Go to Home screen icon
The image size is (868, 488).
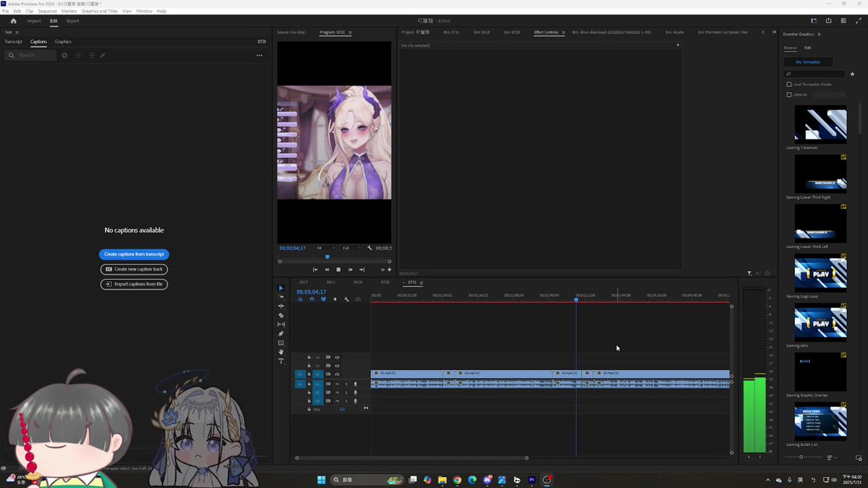13,21
